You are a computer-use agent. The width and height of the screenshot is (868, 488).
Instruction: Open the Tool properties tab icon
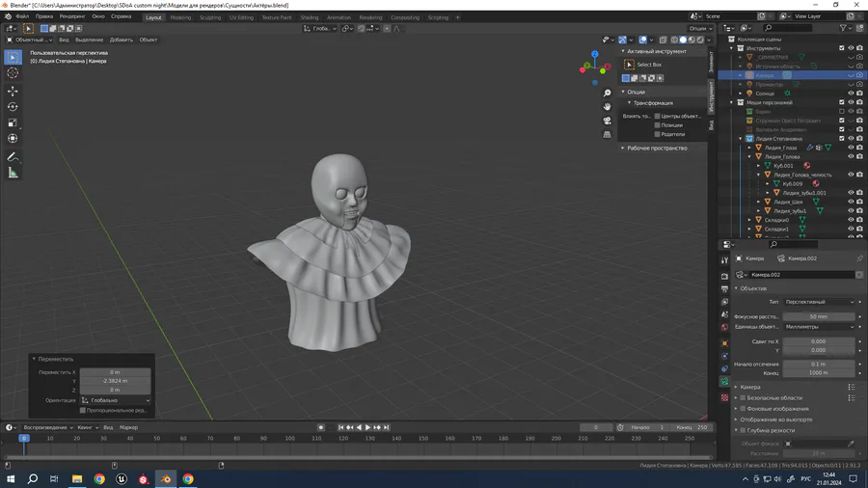(x=724, y=260)
